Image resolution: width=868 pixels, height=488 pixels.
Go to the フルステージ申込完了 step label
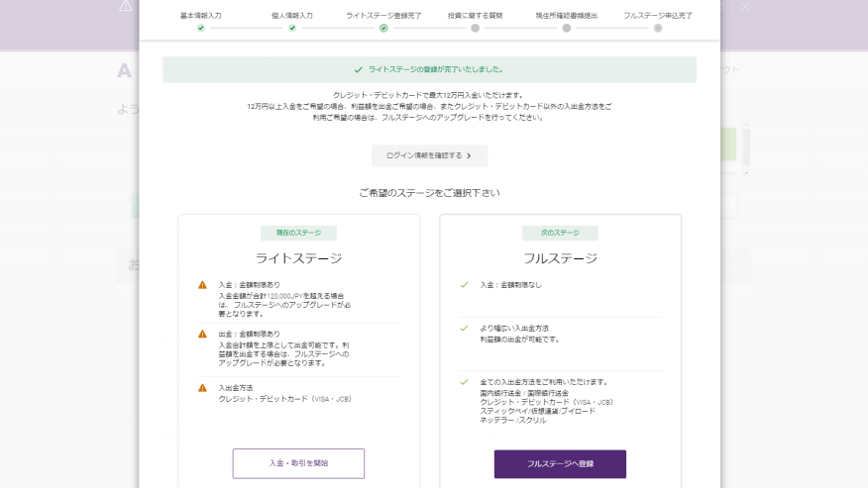click(657, 16)
